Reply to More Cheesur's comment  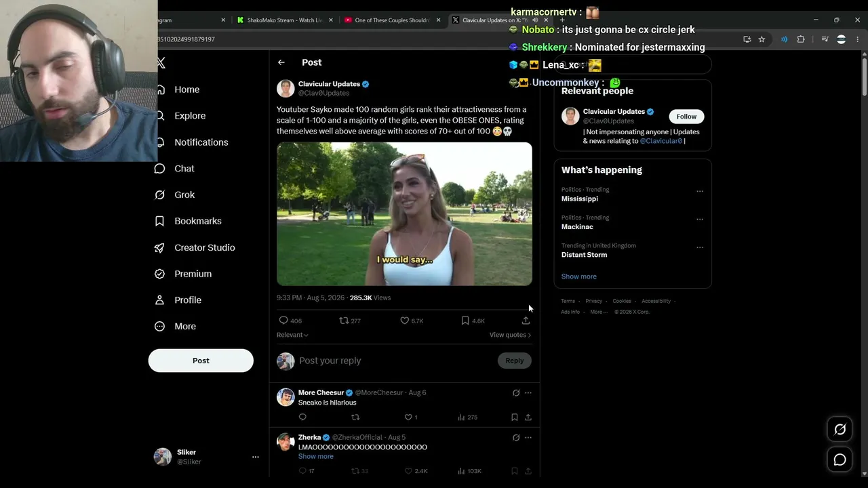(302, 418)
